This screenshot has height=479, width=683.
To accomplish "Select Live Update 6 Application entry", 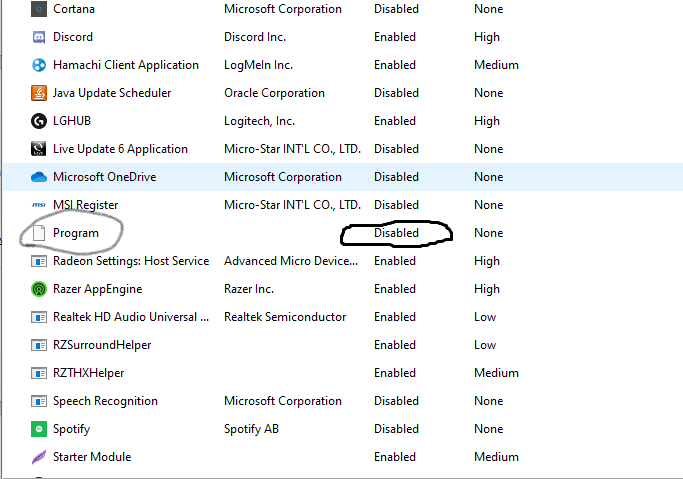I will (120, 149).
